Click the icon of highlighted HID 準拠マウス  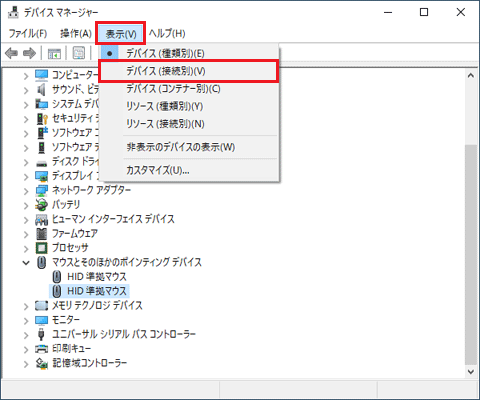tap(57, 291)
